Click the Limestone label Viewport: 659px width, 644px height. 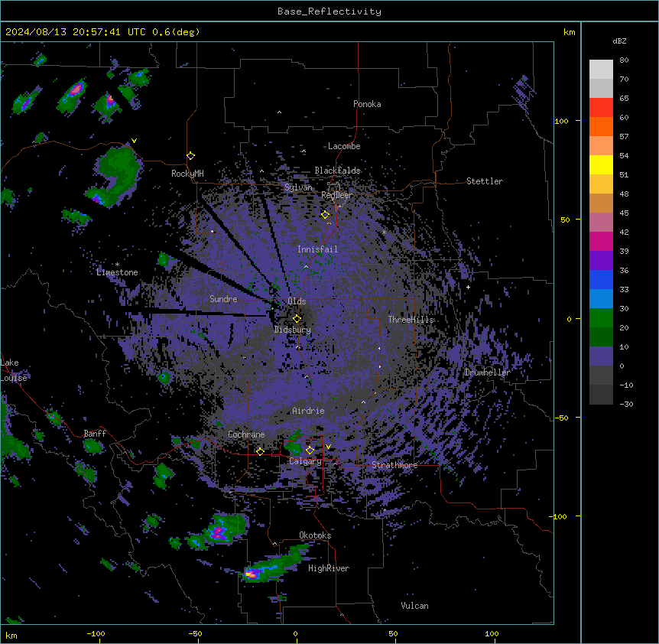coord(117,272)
